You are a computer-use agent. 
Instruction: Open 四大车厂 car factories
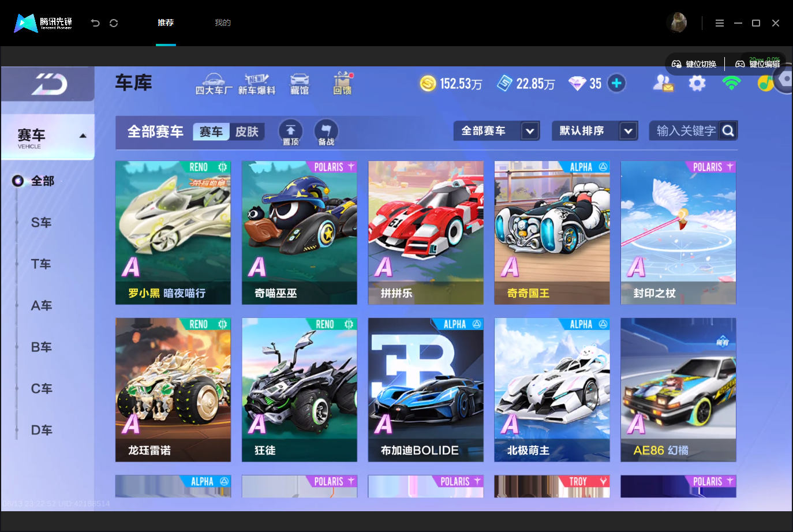click(x=214, y=84)
